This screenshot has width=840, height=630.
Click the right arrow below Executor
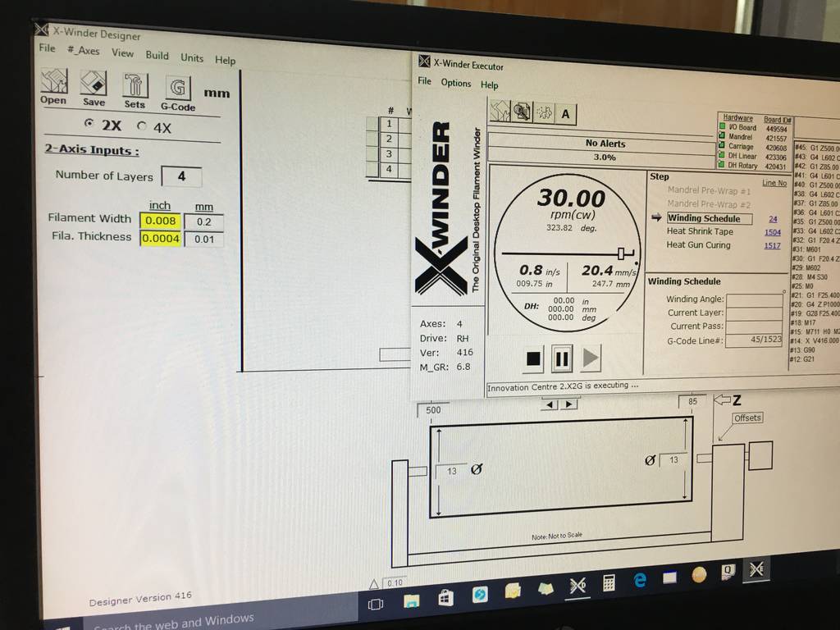[568, 404]
